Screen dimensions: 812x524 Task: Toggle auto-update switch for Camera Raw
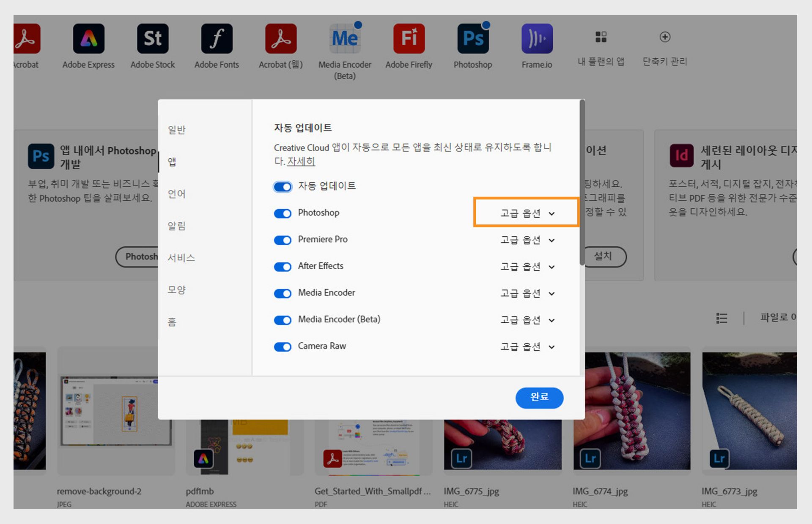pyautogui.click(x=283, y=347)
